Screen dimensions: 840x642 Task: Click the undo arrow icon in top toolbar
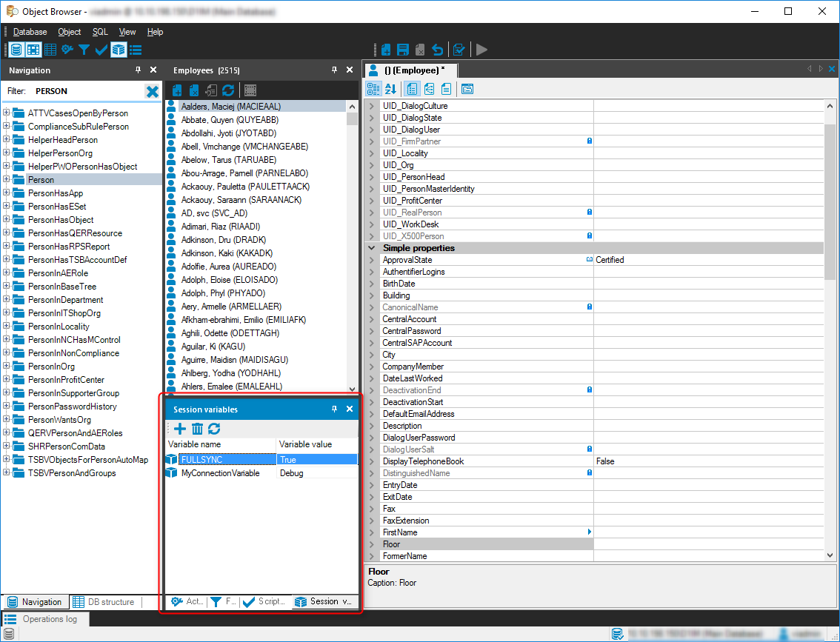tap(438, 50)
